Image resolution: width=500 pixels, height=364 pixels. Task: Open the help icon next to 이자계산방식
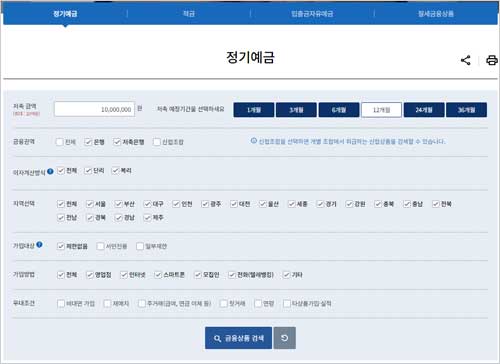[x=50, y=171]
